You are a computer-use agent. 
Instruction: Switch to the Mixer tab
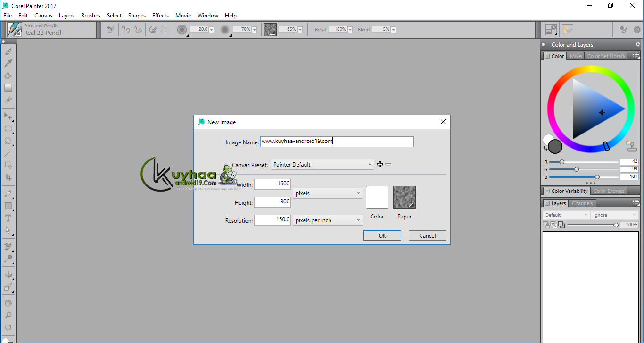coord(576,56)
